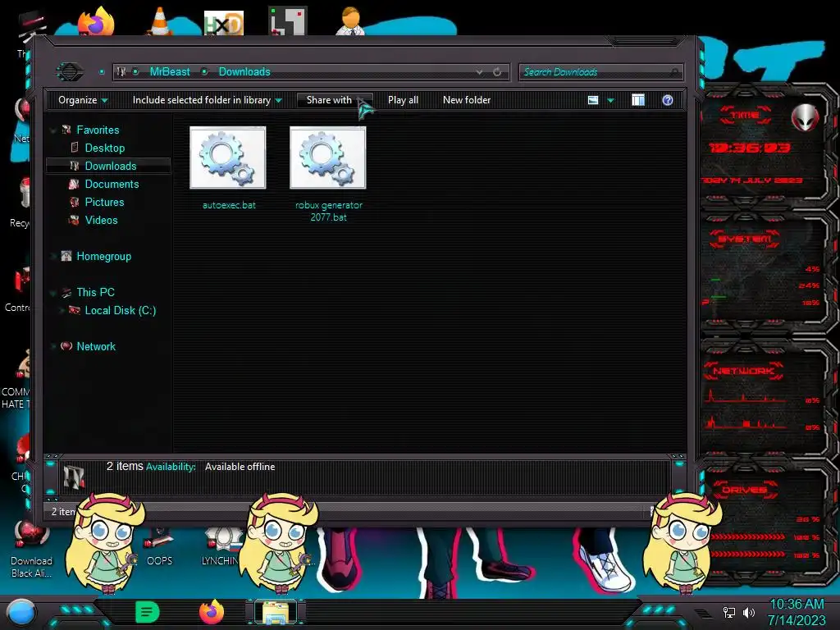This screenshot has width=840, height=630.
Task: Expand the Network tree node
Action: [x=53, y=347]
